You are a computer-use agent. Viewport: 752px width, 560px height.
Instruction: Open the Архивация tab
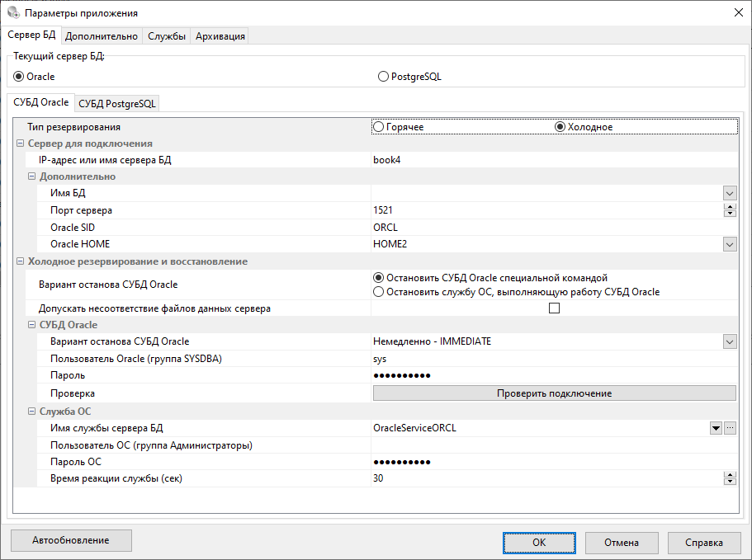coord(220,36)
